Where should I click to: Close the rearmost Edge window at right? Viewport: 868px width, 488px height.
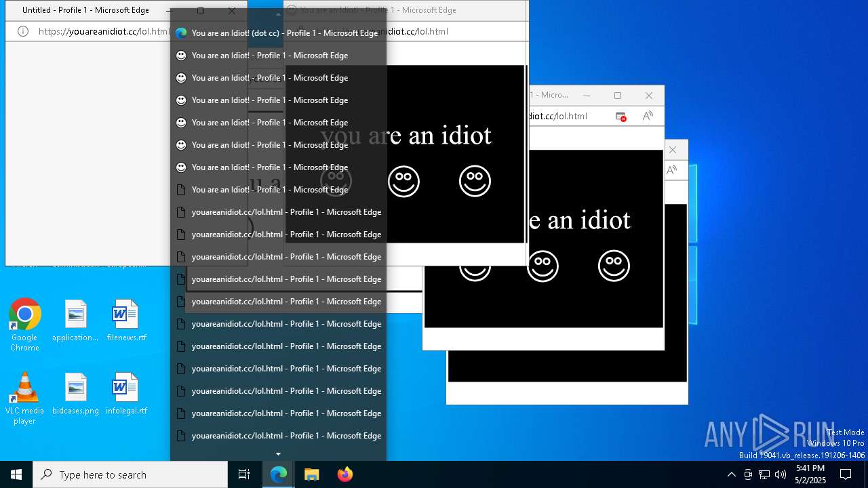click(673, 150)
